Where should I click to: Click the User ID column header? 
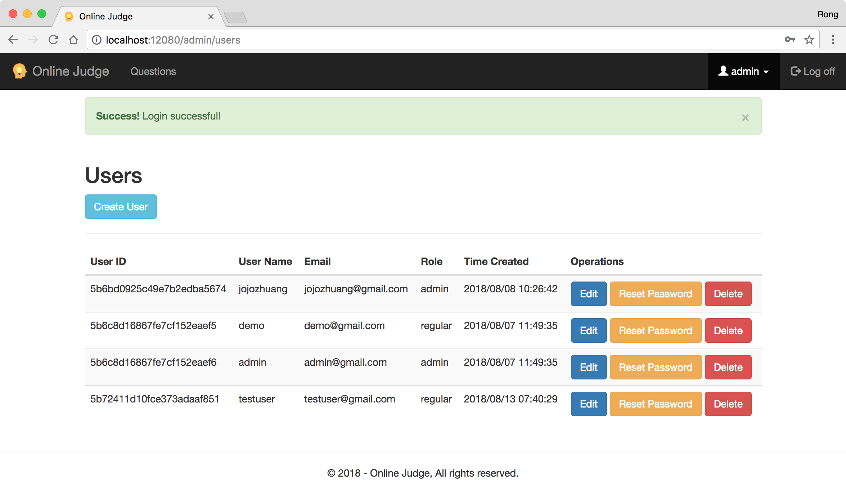point(108,261)
